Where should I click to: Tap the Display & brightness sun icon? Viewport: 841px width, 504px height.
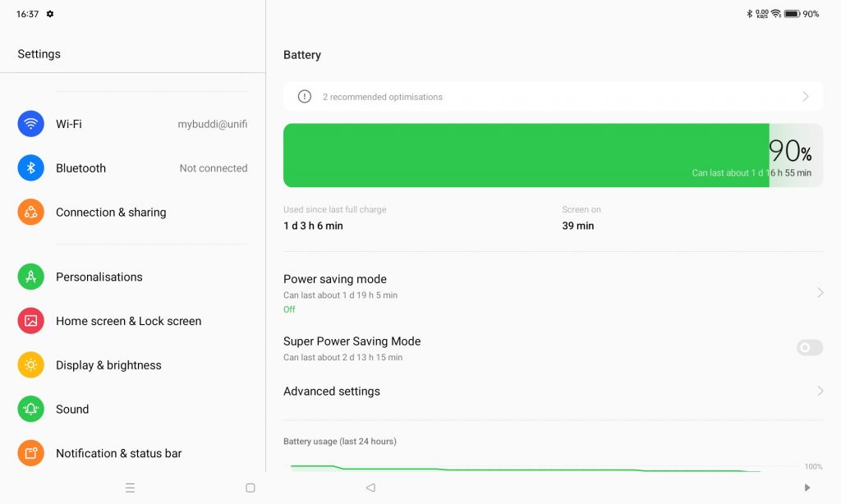30,365
